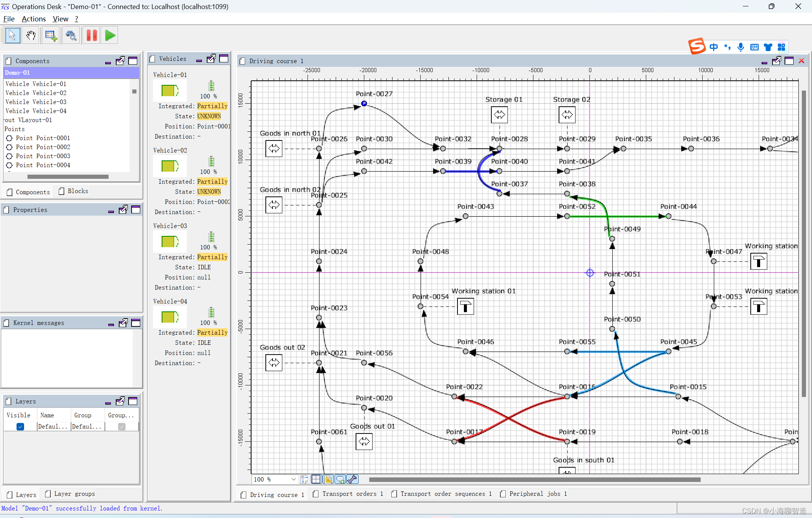Select Vehicle-02 in components tree
Viewport: 812px width, 518px height.
[36, 93]
